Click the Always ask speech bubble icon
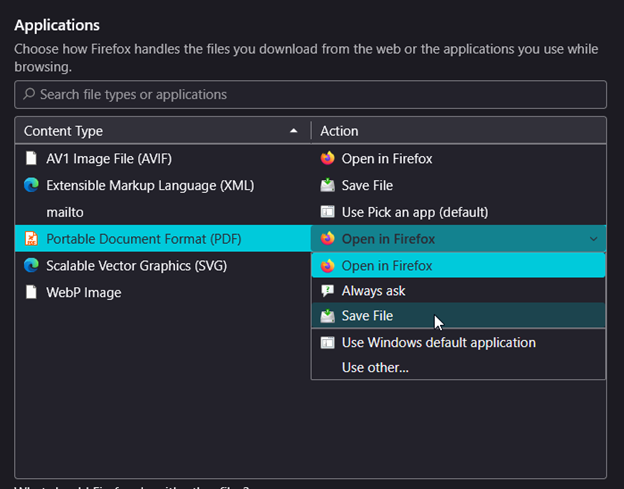Viewport: 624px width, 489px height. pyautogui.click(x=328, y=291)
